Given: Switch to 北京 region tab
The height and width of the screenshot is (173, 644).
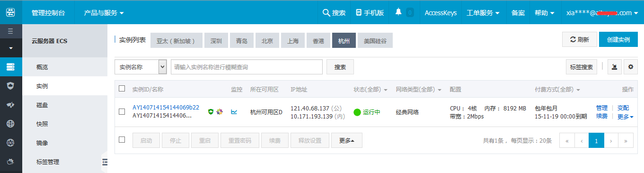Looking at the screenshot, I should click(x=267, y=41).
